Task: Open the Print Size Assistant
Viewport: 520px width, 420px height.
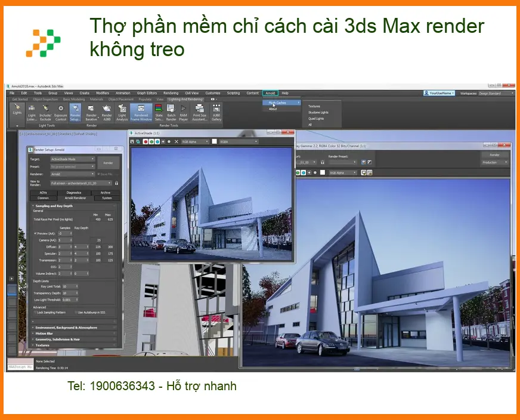Action: tap(200, 113)
